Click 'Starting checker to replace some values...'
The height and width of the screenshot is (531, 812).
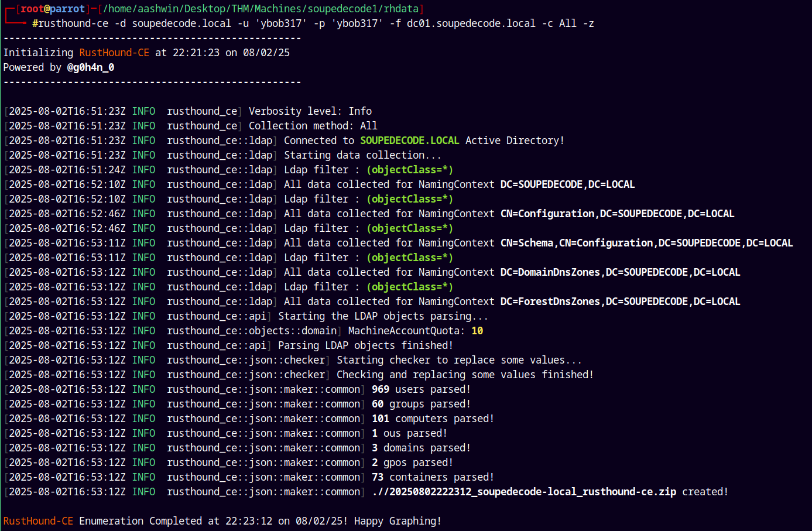click(460, 360)
